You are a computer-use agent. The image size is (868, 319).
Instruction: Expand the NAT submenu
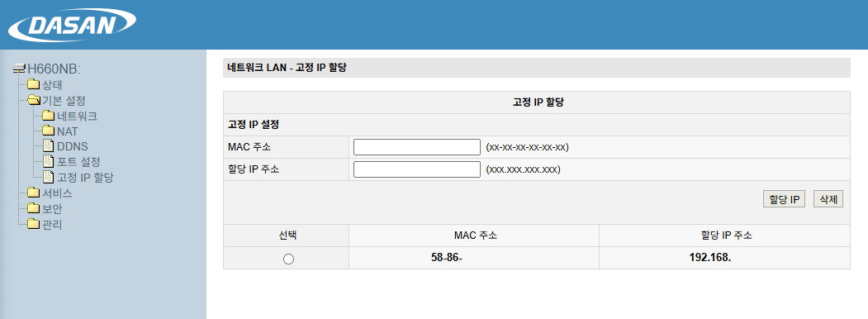click(68, 131)
